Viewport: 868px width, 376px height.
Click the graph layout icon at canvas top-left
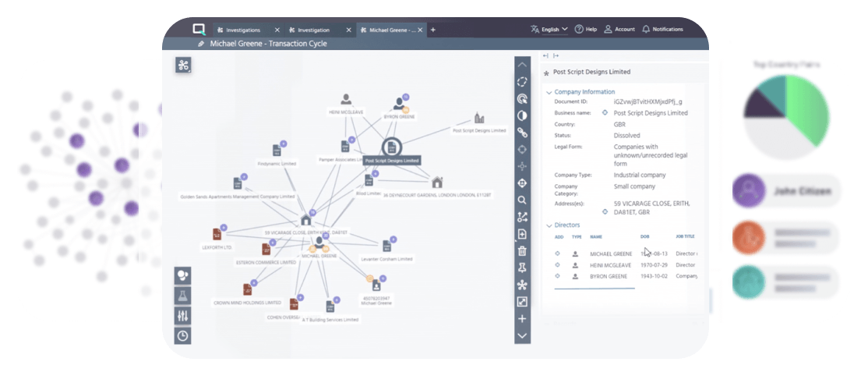pos(183,66)
